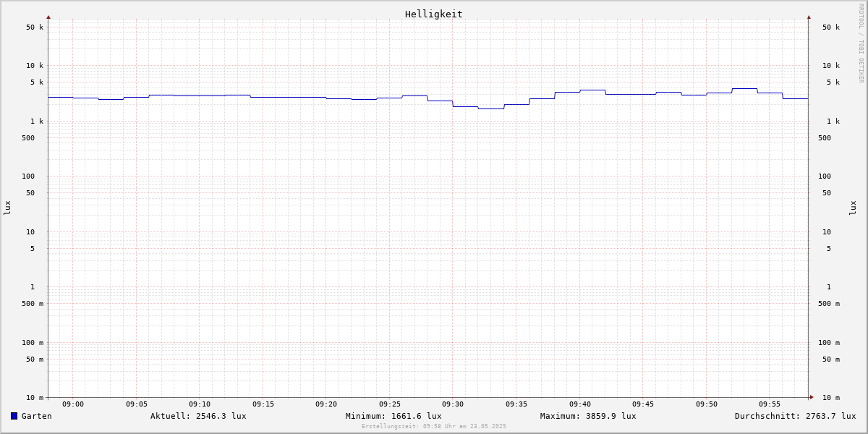Click the 09:40 time axis label
Image resolution: width=868 pixels, height=434 pixels.
coord(580,404)
